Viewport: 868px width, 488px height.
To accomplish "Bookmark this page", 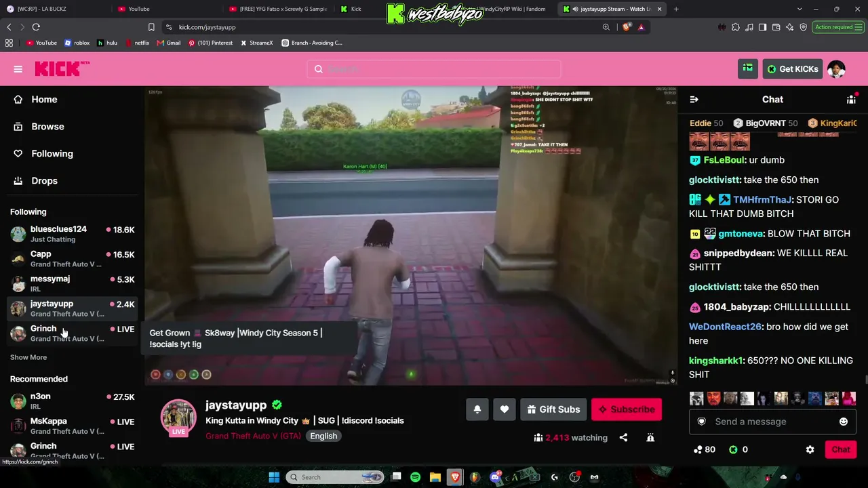I will click(x=151, y=27).
